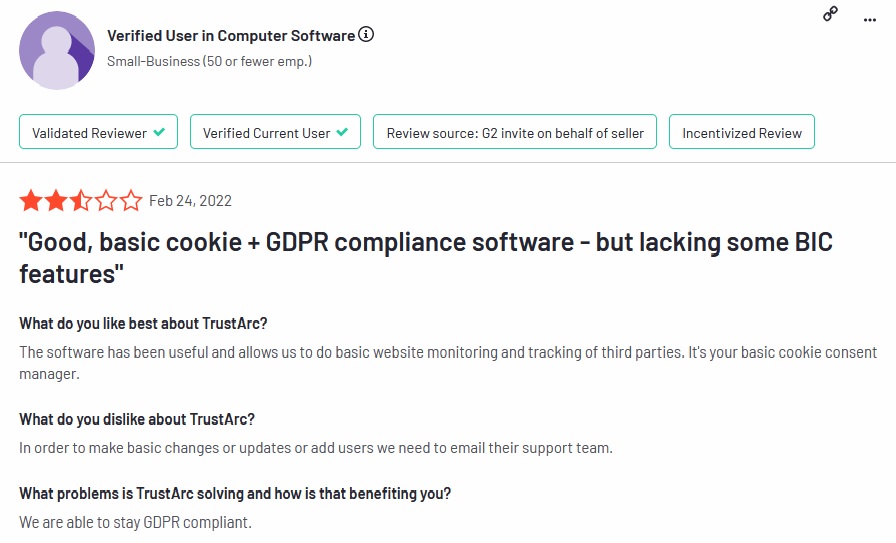Screen dimensions: 896x543
Task: Click Verified User in Computer Software name
Action: pyautogui.click(x=231, y=35)
